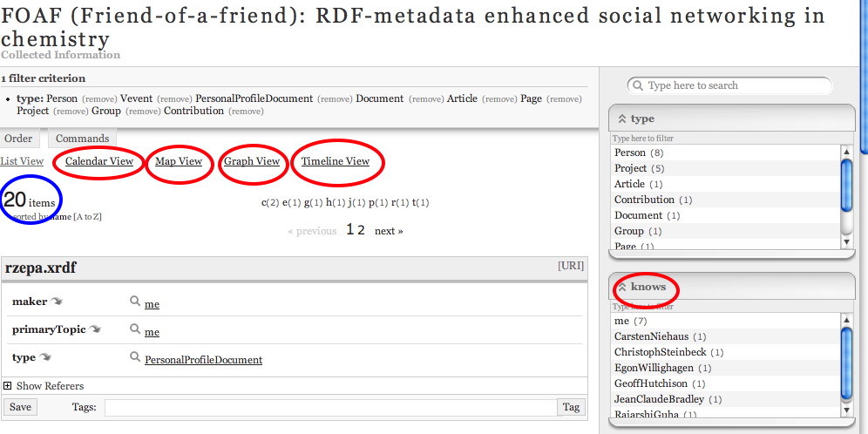Image resolution: width=868 pixels, height=434 pixels.
Task: Collapse the knows facet panel
Action: [x=622, y=287]
